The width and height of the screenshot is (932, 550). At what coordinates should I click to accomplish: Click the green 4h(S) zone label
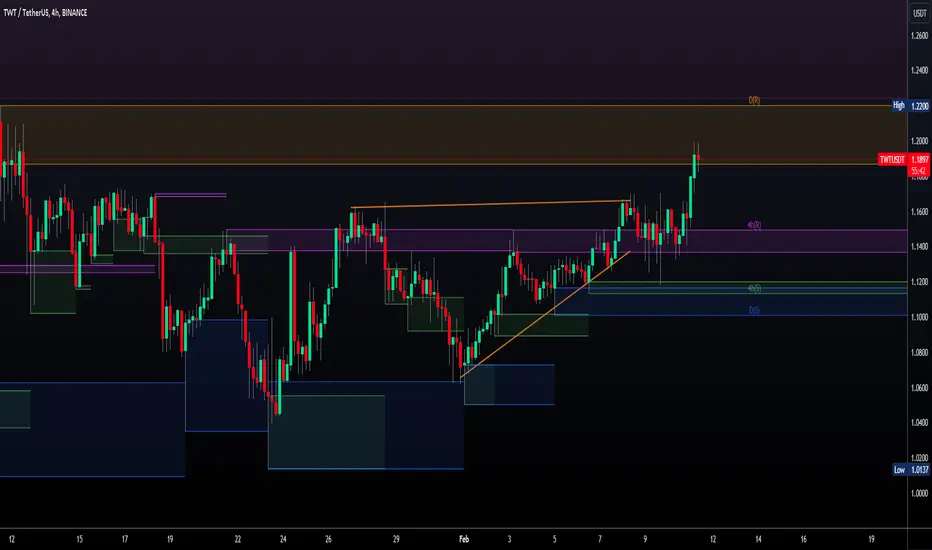coord(754,288)
